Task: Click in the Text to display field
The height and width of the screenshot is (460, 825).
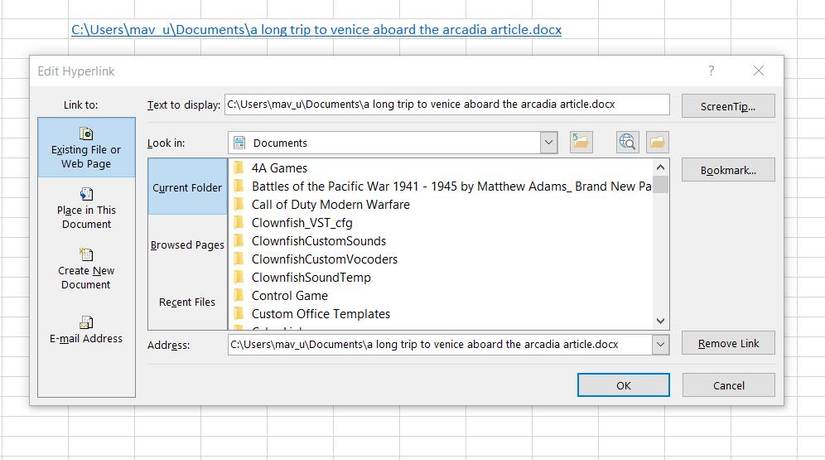Action: pyautogui.click(x=446, y=104)
